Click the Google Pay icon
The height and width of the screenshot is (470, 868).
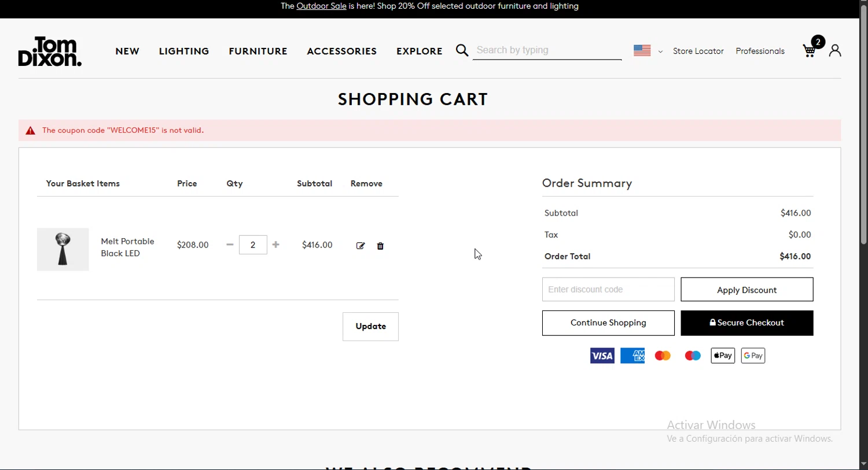tap(753, 356)
